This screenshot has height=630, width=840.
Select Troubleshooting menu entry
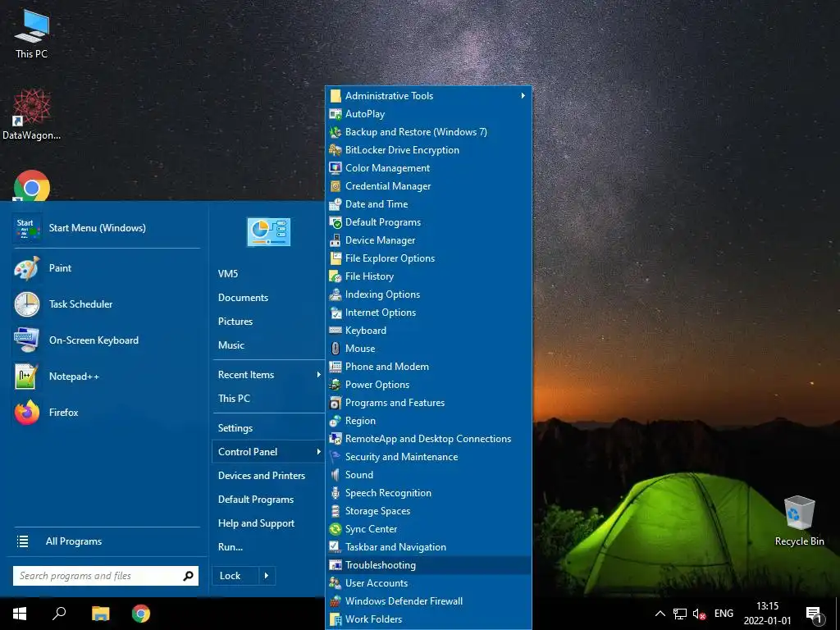[x=428, y=565]
